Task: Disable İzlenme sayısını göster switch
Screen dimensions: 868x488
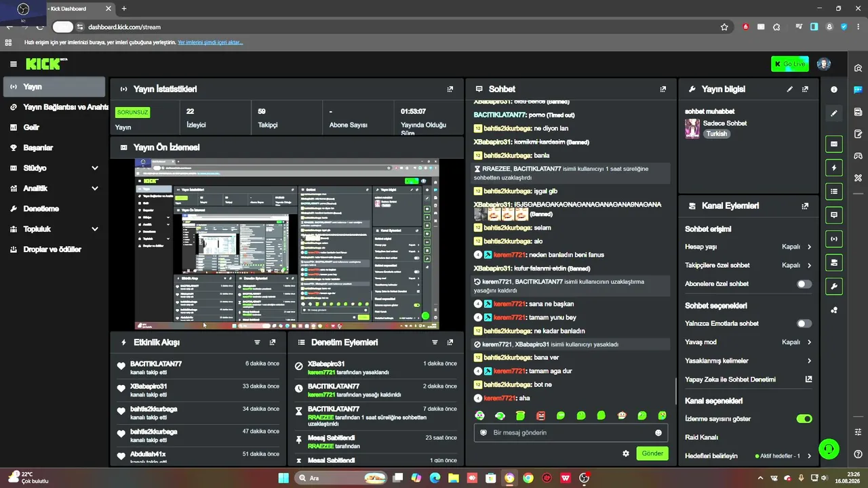Action: coord(804,419)
